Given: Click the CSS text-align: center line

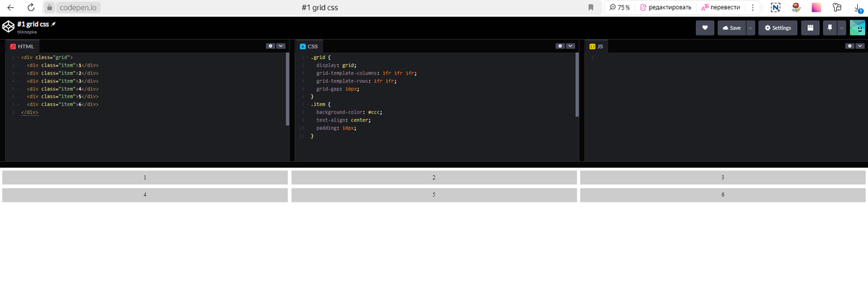Looking at the screenshot, I should [343, 120].
